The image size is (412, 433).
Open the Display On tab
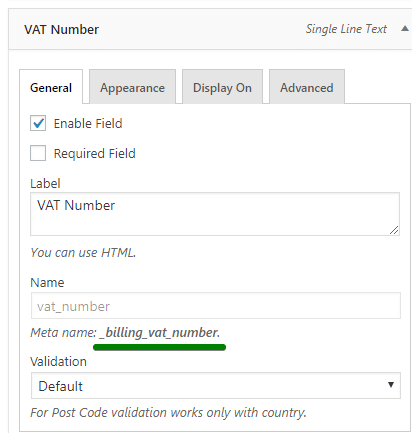pyautogui.click(x=222, y=87)
